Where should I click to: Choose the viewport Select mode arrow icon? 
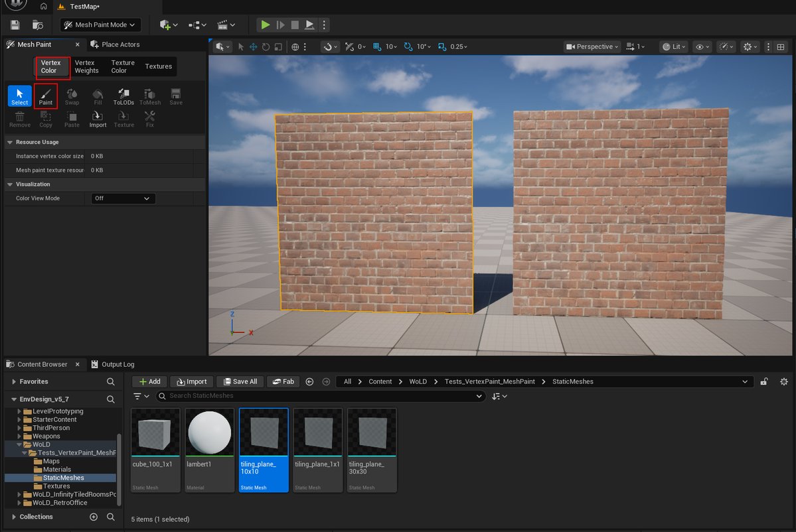click(240, 46)
